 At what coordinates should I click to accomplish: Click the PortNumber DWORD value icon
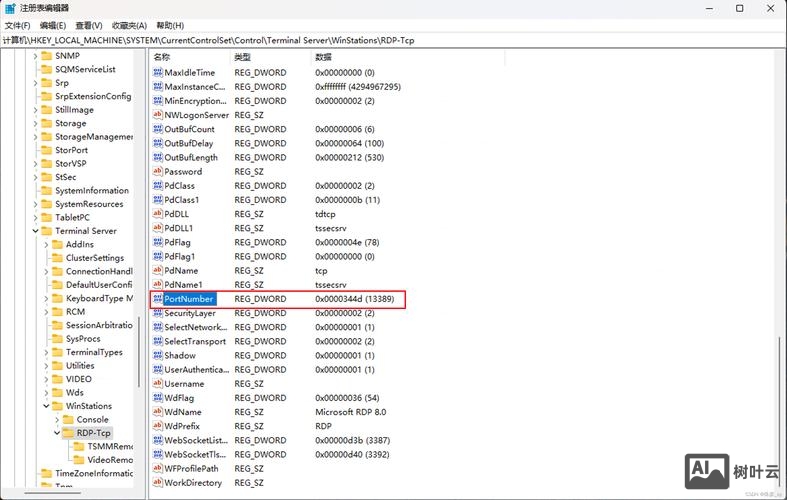(157, 299)
